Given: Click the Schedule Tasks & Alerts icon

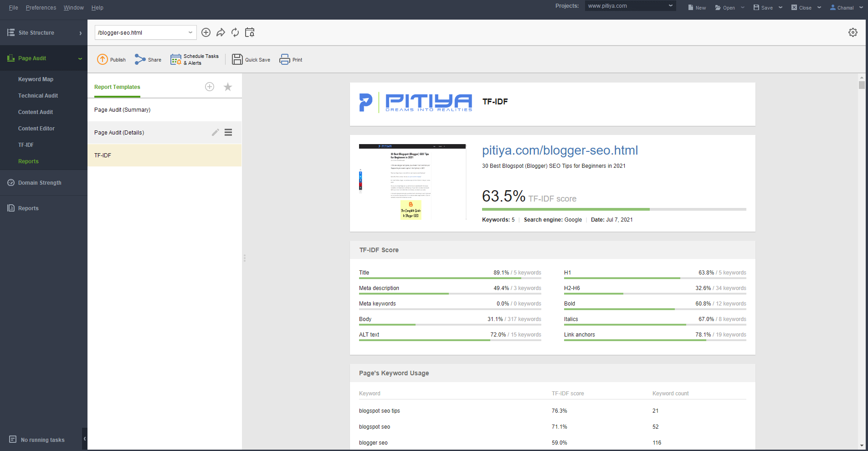Looking at the screenshot, I should 176,59.
